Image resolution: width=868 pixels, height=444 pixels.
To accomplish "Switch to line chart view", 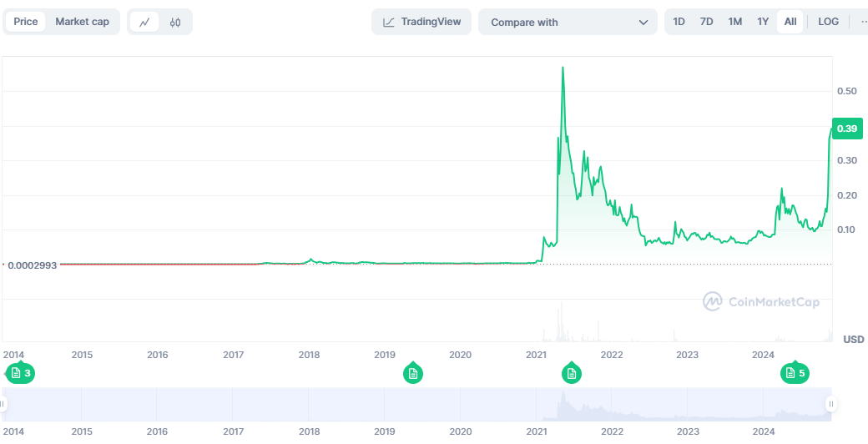I will point(144,22).
